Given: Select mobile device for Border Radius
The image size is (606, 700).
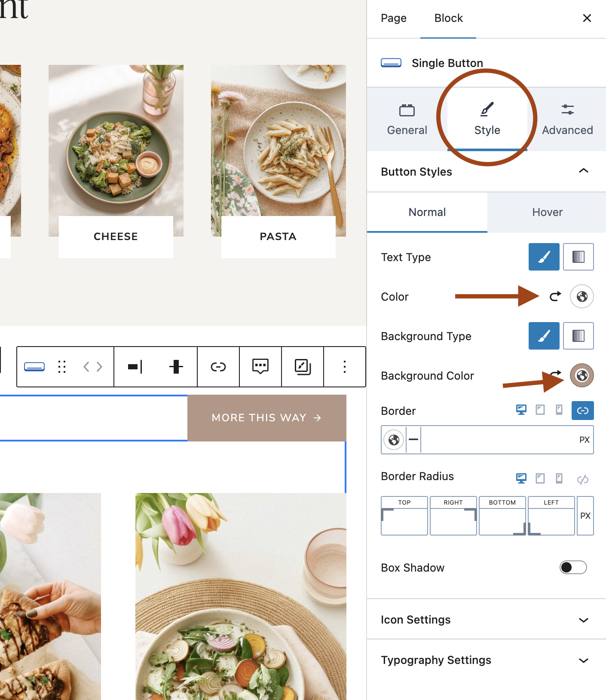Looking at the screenshot, I should pos(559,478).
